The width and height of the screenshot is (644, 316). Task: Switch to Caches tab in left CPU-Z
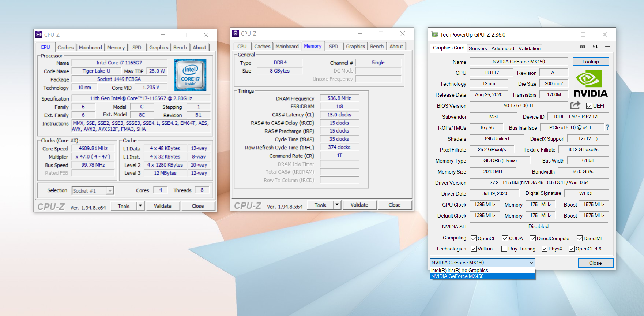click(x=65, y=48)
